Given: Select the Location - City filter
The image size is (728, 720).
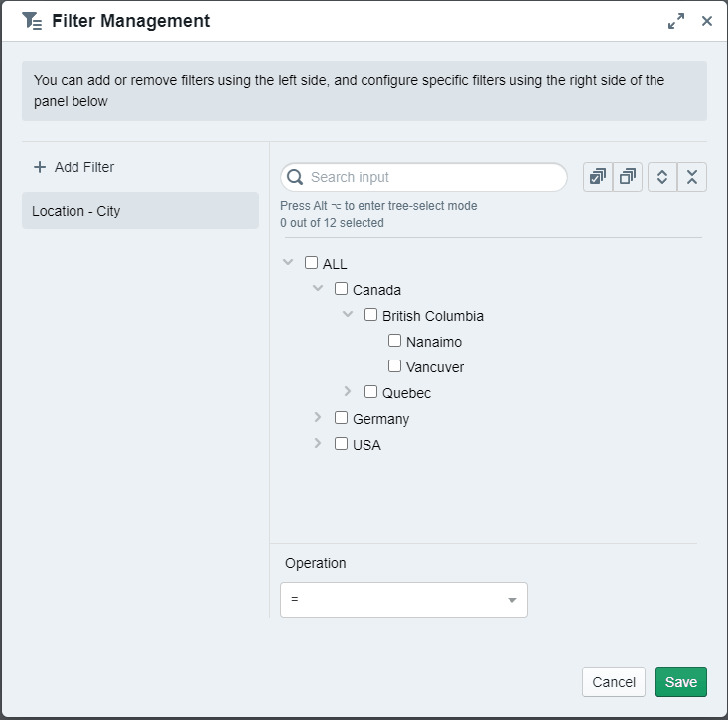Looking at the screenshot, I should [140, 211].
